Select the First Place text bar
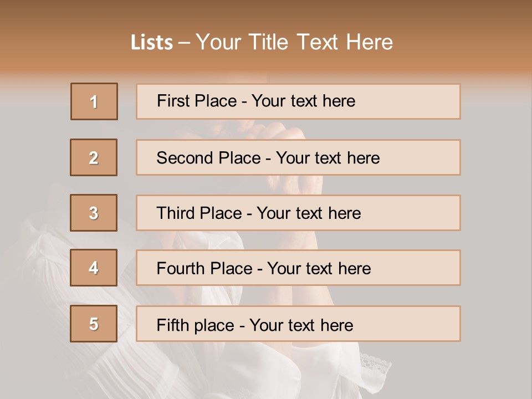This screenshot has height=399, width=532. pyautogui.click(x=298, y=101)
